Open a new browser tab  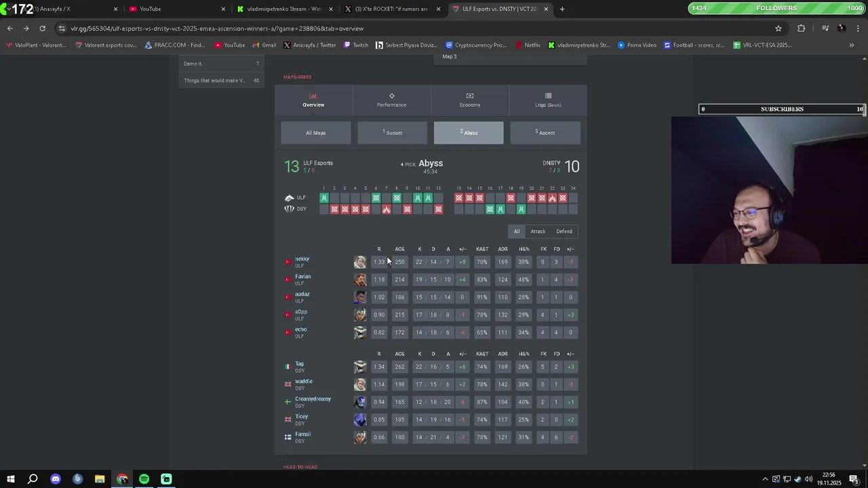pyautogui.click(x=562, y=9)
